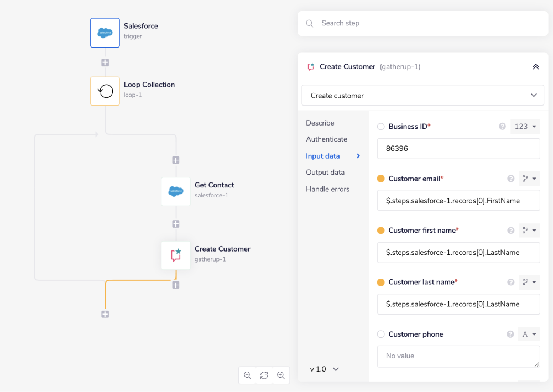
Task: Enable the Customer phone field circle
Action: [380, 334]
